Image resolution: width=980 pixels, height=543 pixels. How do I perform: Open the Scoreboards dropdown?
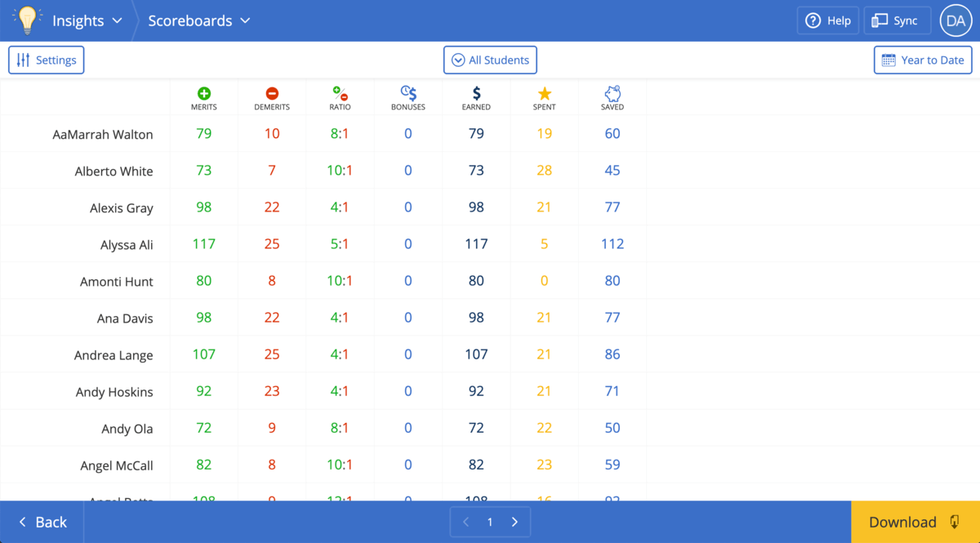(198, 20)
